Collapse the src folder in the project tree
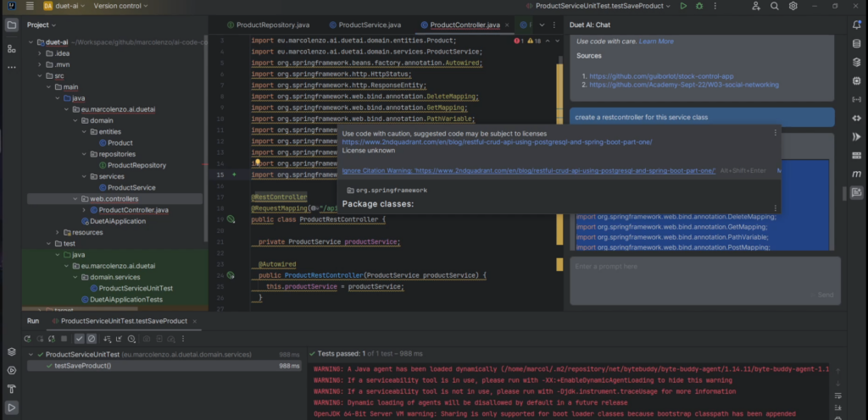The width and height of the screenshot is (868, 420). [38, 75]
